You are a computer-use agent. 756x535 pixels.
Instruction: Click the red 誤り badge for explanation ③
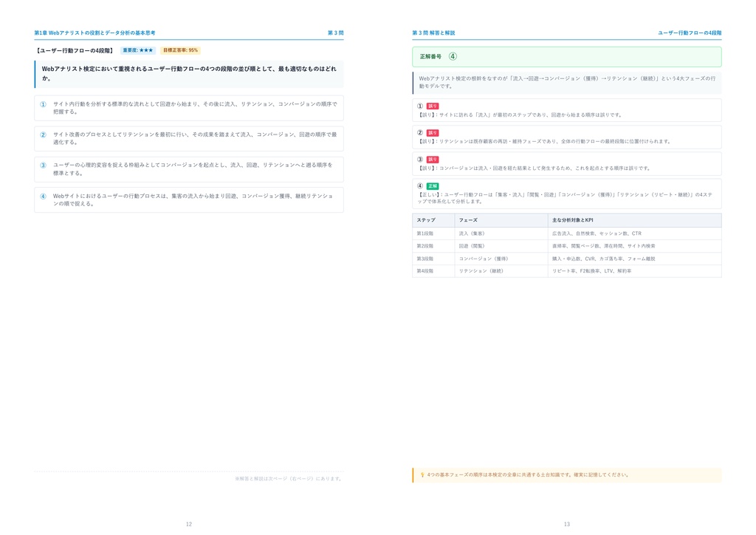click(x=433, y=159)
